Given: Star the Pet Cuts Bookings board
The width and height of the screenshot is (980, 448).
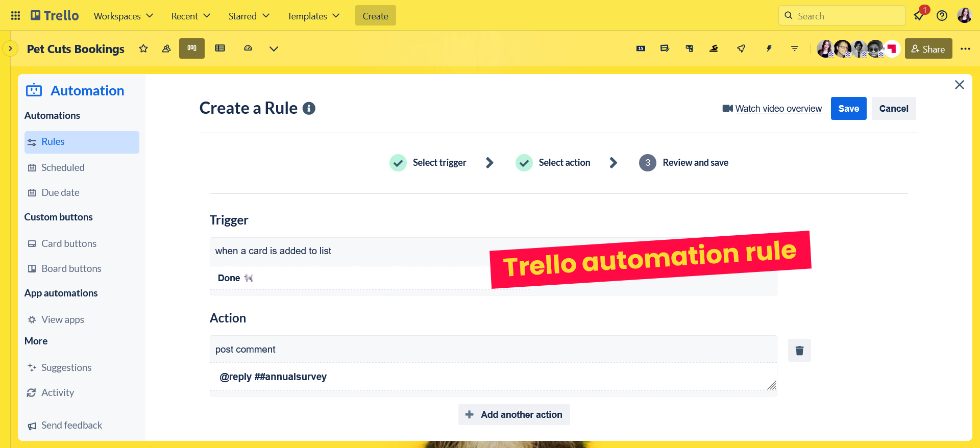Looking at the screenshot, I should pyautogui.click(x=143, y=48).
